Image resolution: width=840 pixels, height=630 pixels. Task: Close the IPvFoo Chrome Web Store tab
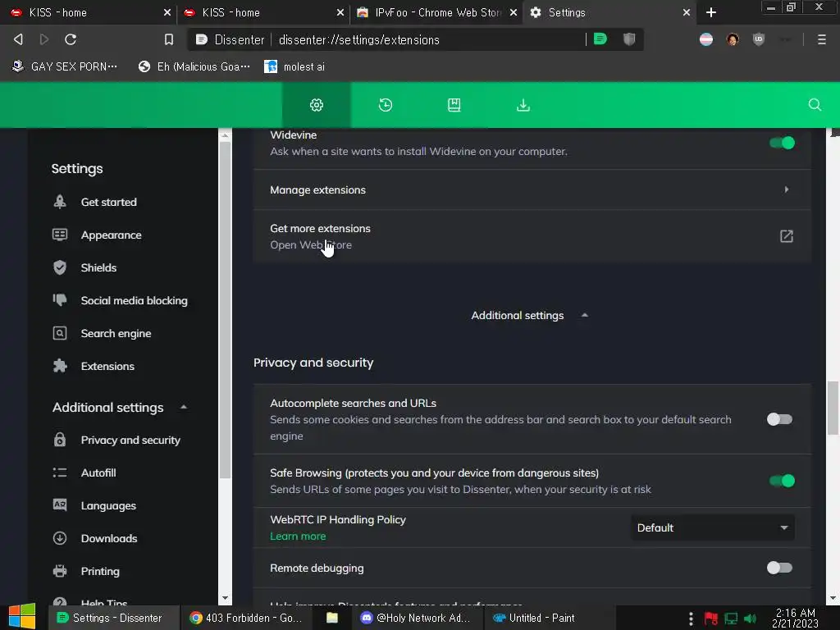click(x=514, y=12)
